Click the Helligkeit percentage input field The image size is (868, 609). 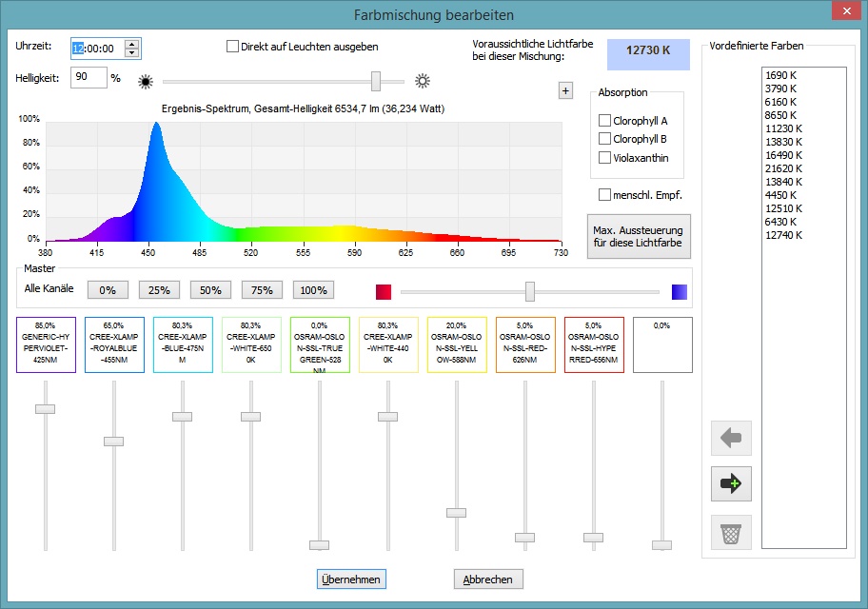[x=89, y=77]
